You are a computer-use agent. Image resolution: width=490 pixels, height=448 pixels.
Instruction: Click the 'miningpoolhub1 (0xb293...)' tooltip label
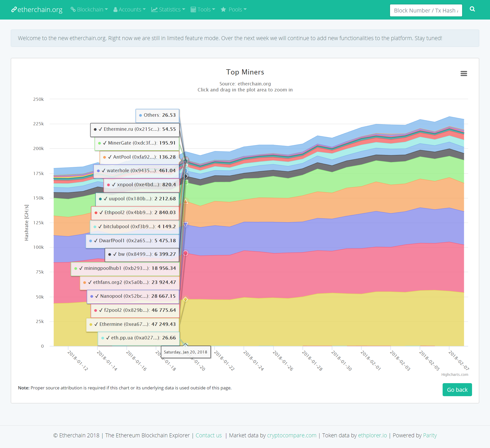tap(125, 269)
